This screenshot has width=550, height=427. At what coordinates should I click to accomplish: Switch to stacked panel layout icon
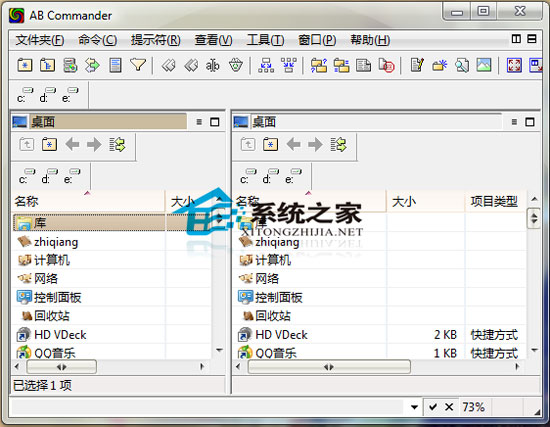[532, 39]
